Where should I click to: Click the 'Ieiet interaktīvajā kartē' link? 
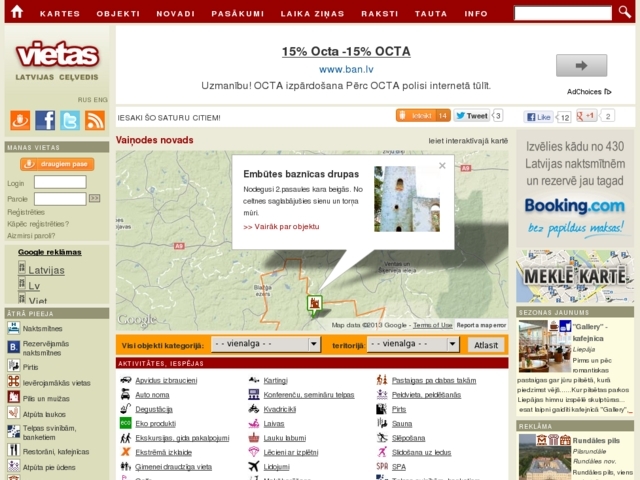coord(468,141)
